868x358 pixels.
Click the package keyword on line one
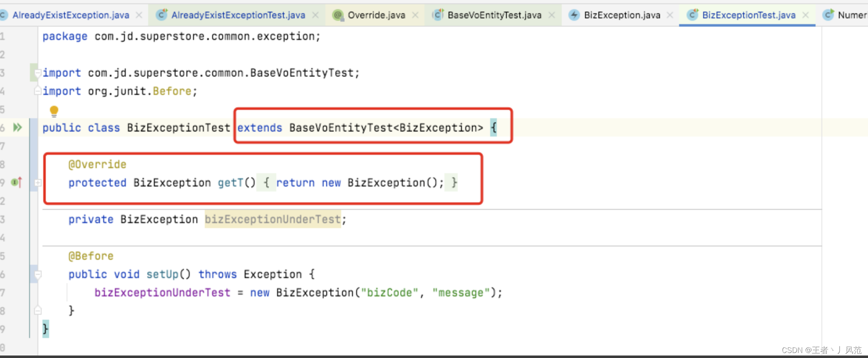point(65,37)
